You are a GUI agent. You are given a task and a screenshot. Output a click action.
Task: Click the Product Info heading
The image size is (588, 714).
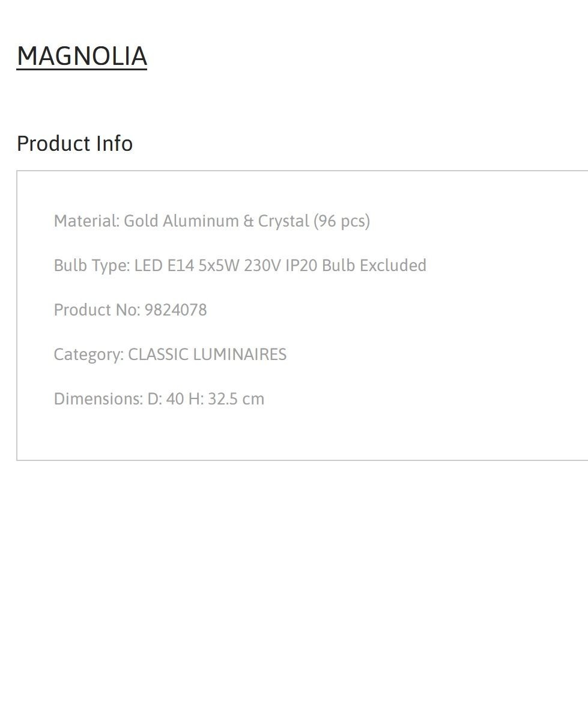pyautogui.click(x=74, y=144)
